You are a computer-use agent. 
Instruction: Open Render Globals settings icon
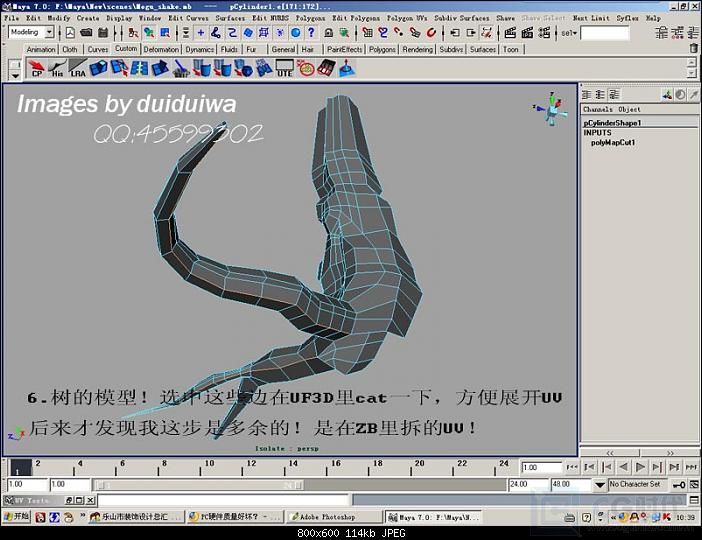coord(544,33)
